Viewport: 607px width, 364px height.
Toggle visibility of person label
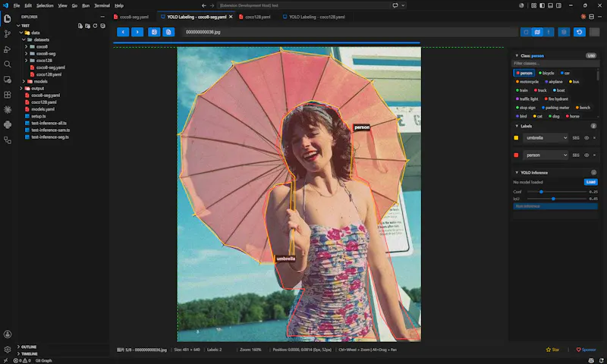587,155
